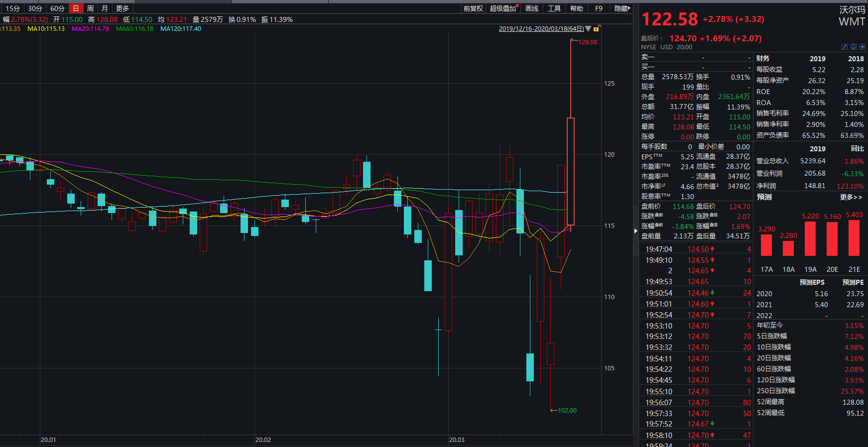This screenshot has width=868, height=447.
Task: Open the 画线 drawing tools
Action: 532,8
